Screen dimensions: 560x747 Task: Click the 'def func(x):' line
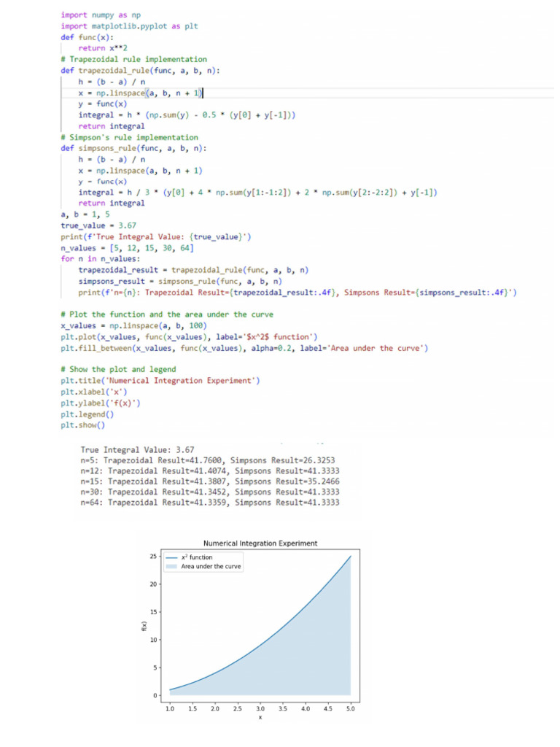tap(87, 37)
